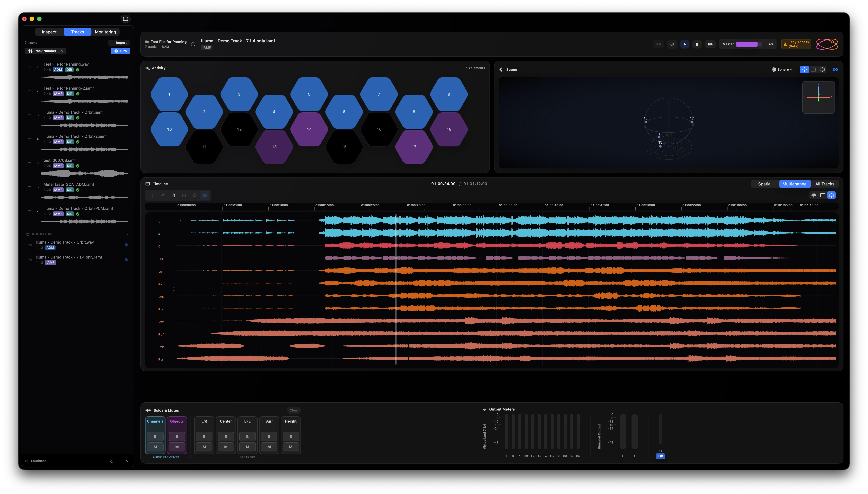The width and height of the screenshot is (868, 494).
Task: Click blue dot beside Illuma Orbit.wav in Audio Bin
Action: tap(126, 245)
